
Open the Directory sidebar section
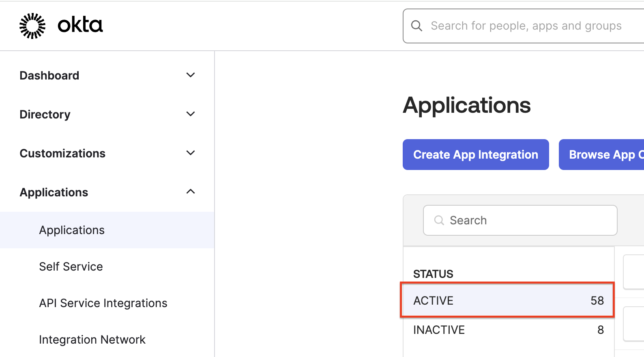tap(107, 114)
